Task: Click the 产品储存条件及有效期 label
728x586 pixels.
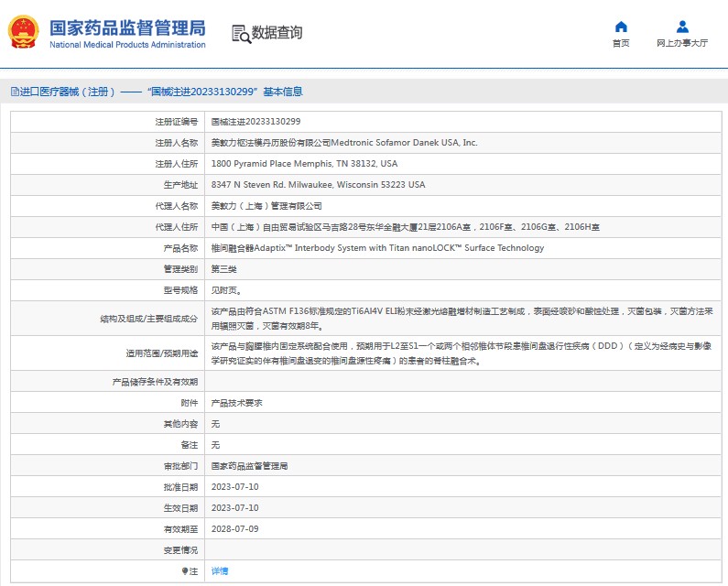Action: (155, 382)
